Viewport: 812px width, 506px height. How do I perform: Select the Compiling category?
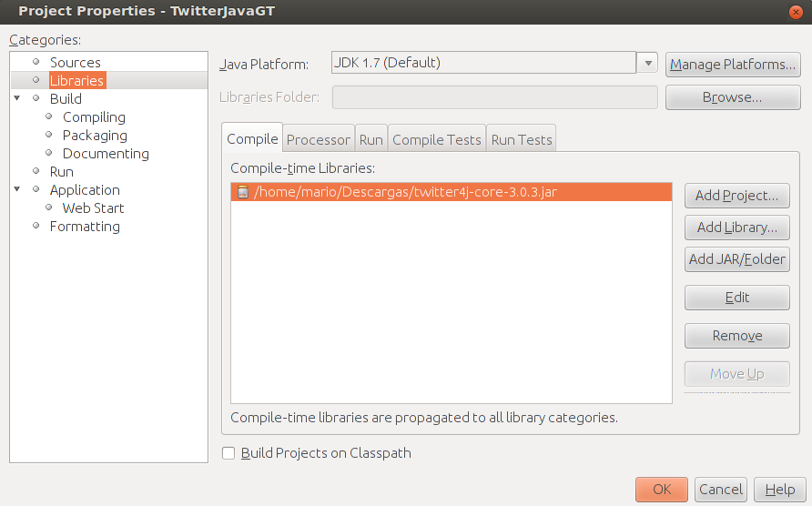(x=94, y=117)
